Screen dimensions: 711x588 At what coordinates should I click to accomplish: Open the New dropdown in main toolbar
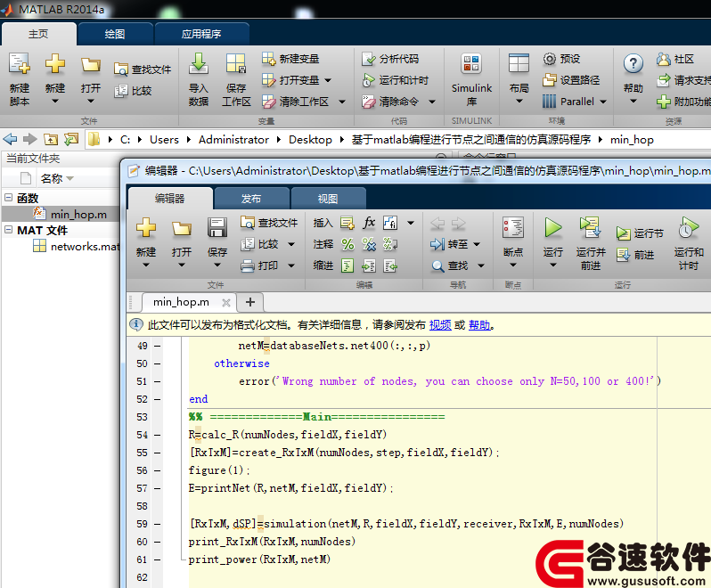55,102
